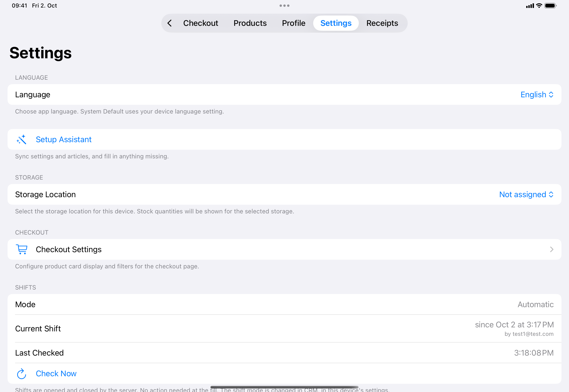Tap the Last Checked label
Viewport: 569px width, 392px height.
point(39,353)
